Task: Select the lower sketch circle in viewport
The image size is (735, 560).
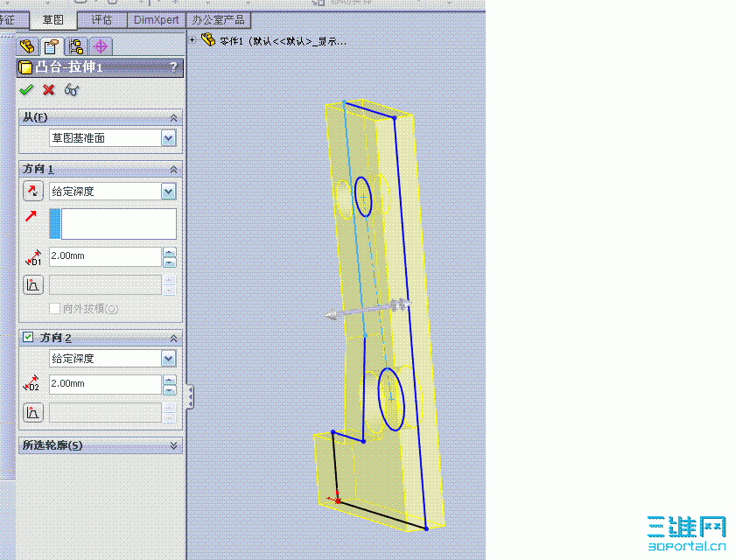Action: click(391, 399)
